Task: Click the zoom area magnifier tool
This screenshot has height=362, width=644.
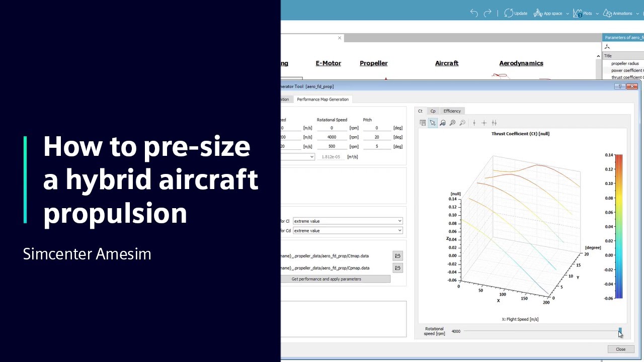Action: tap(443, 123)
